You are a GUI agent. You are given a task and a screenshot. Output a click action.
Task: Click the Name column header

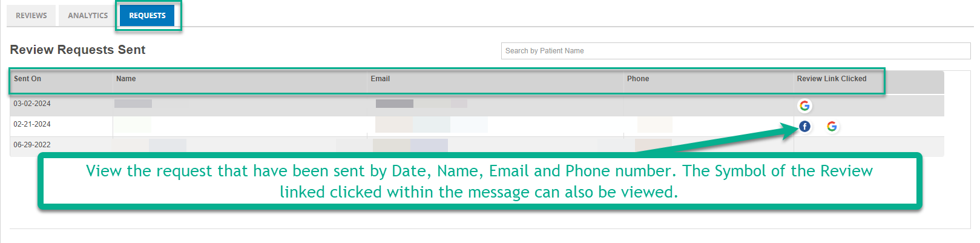(x=126, y=79)
